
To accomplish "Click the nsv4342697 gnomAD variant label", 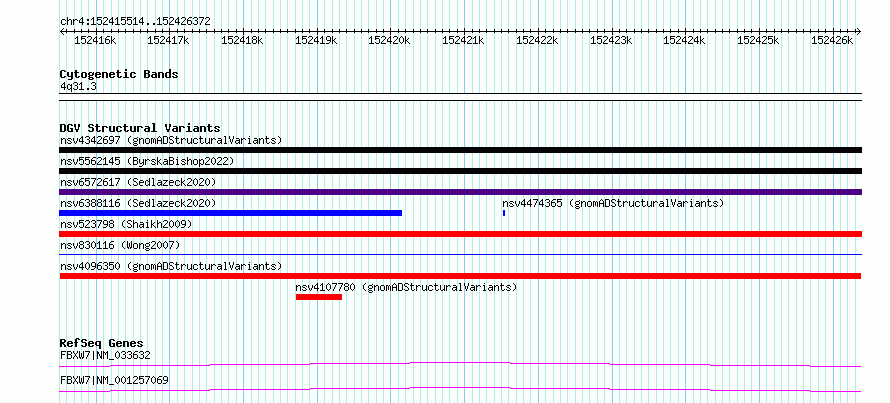I will tap(171, 140).
